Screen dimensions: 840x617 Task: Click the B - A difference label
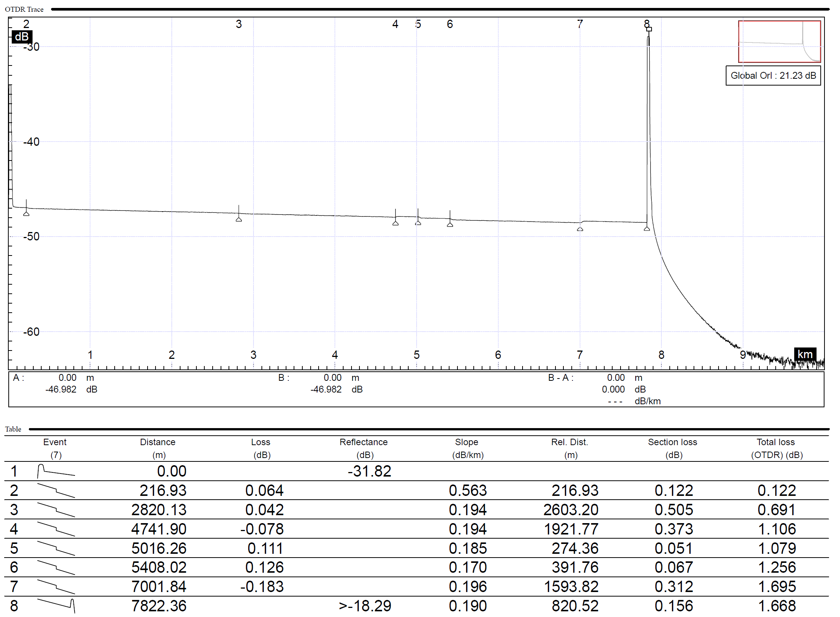(x=561, y=378)
